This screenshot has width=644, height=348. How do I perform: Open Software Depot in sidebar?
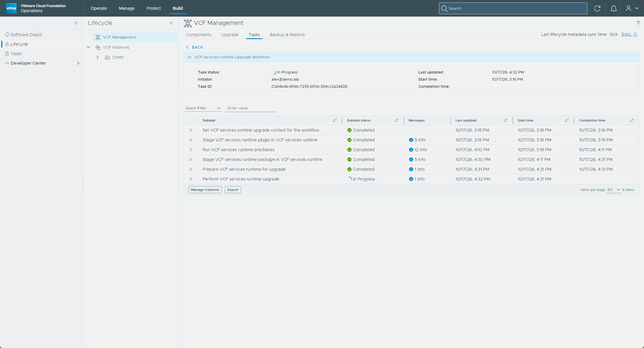(x=26, y=35)
